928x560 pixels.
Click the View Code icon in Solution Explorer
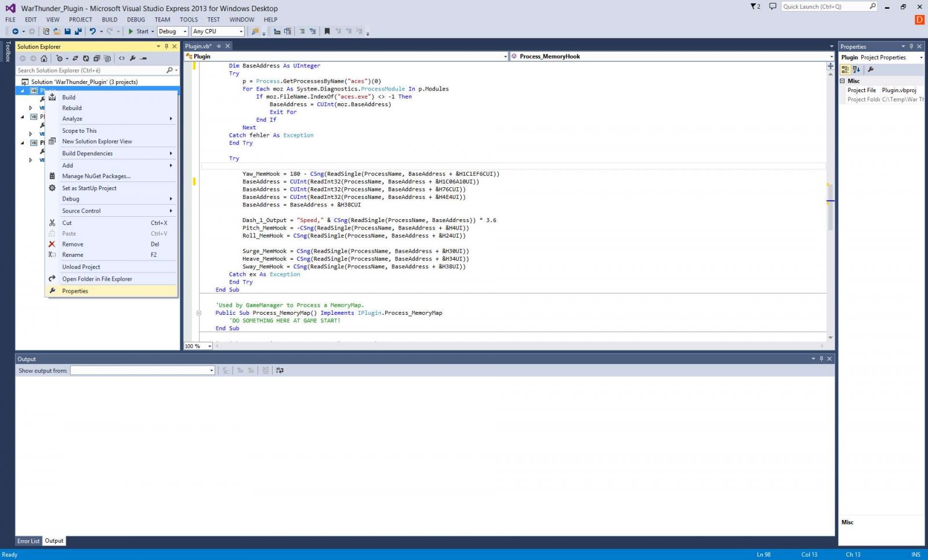[x=122, y=59]
